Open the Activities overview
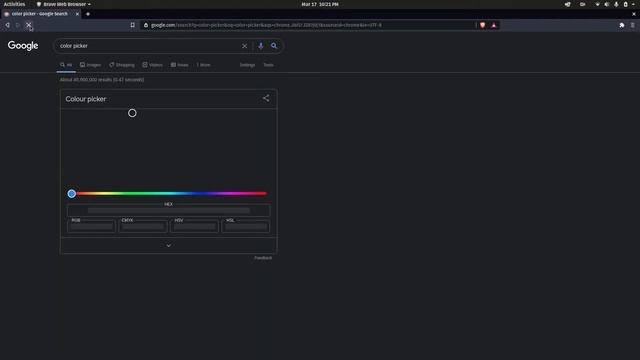Image resolution: width=640 pixels, height=360 pixels. [x=14, y=4]
